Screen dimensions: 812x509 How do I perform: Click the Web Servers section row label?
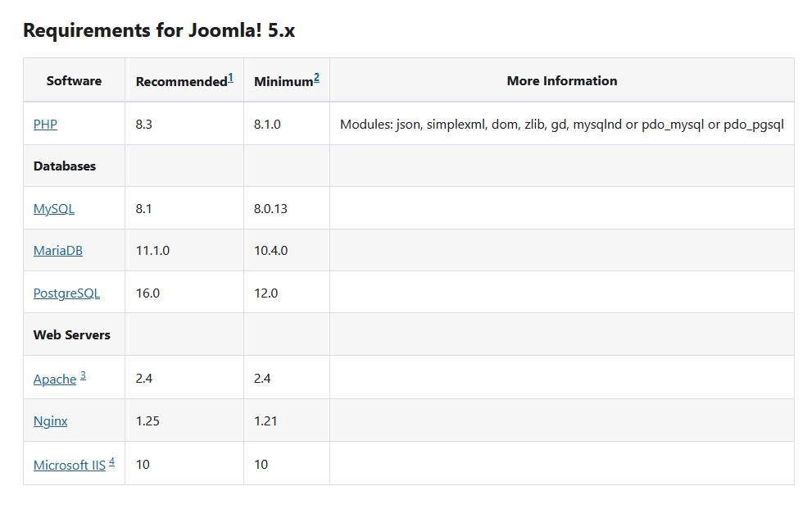(x=72, y=334)
